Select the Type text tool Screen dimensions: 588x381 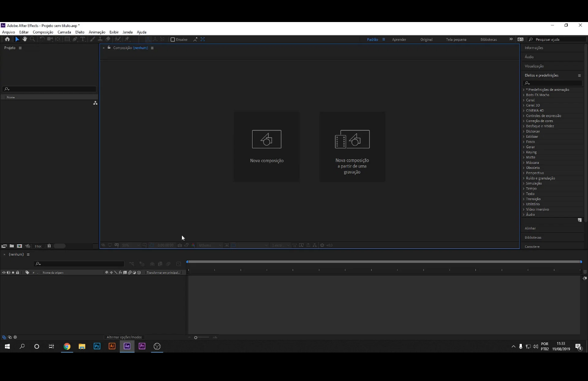point(83,39)
